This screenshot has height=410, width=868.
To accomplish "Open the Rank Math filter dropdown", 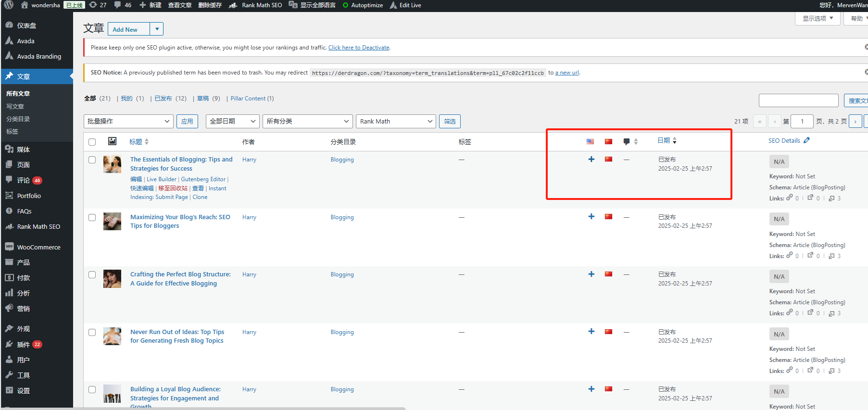I will pyautogui.click(x=396, y=121).
